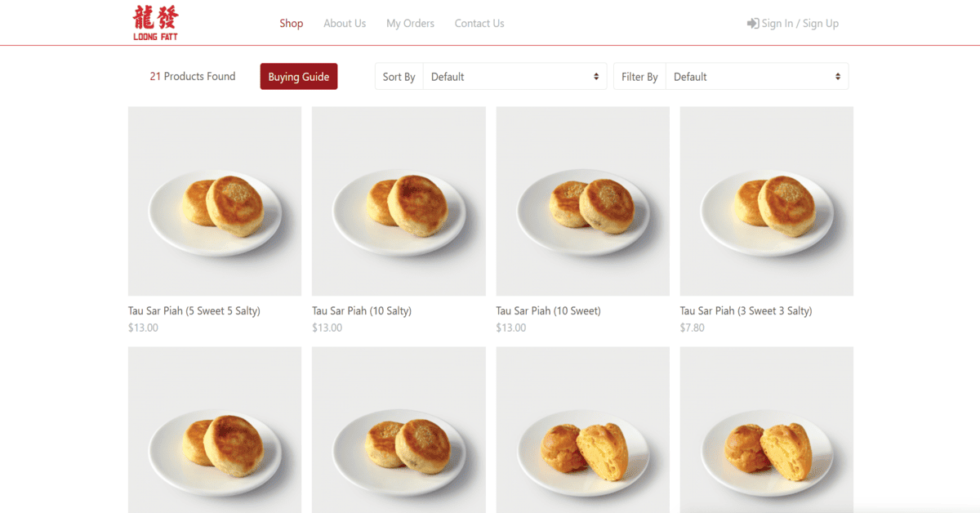Screen dimensions: 980x513
Task: Open the Contact Us page
Action: click(x=479, y=24)
